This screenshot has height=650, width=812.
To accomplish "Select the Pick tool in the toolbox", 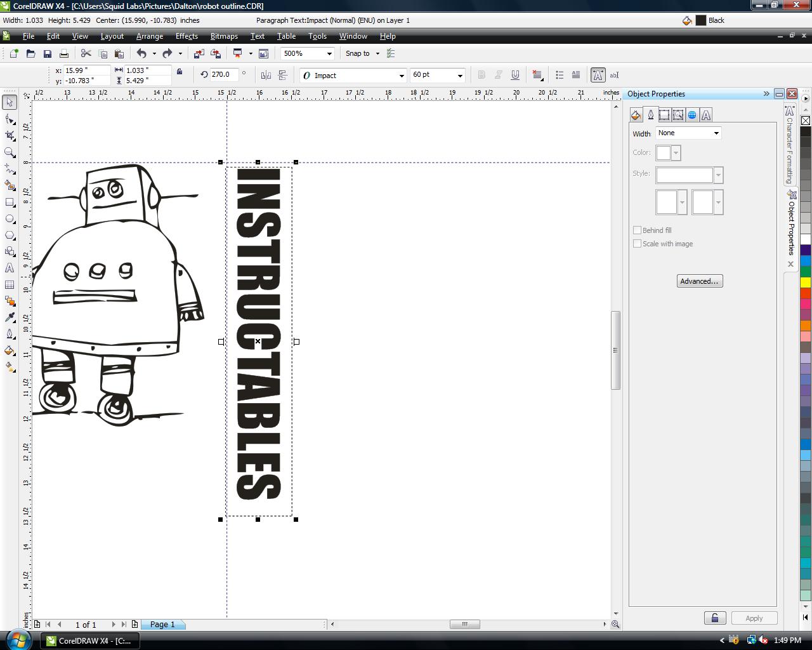I will tap(10, 102).
